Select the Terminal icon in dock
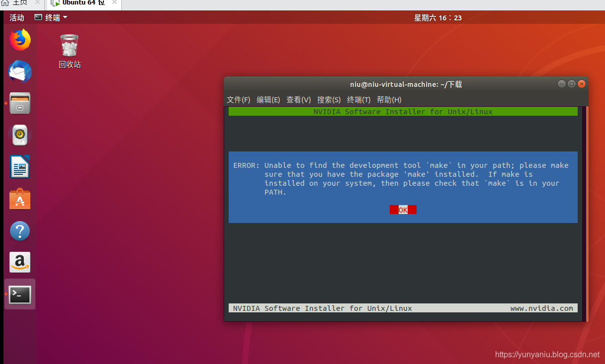The image size is (605, 364). click(20, 294)
